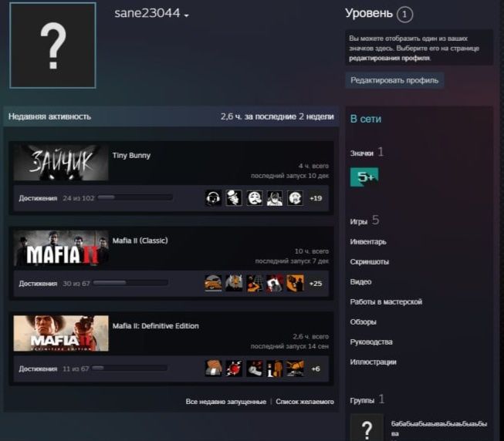Click Tiny Bunny achievements progress bar
504x441 pixels.
pos(135,197)
